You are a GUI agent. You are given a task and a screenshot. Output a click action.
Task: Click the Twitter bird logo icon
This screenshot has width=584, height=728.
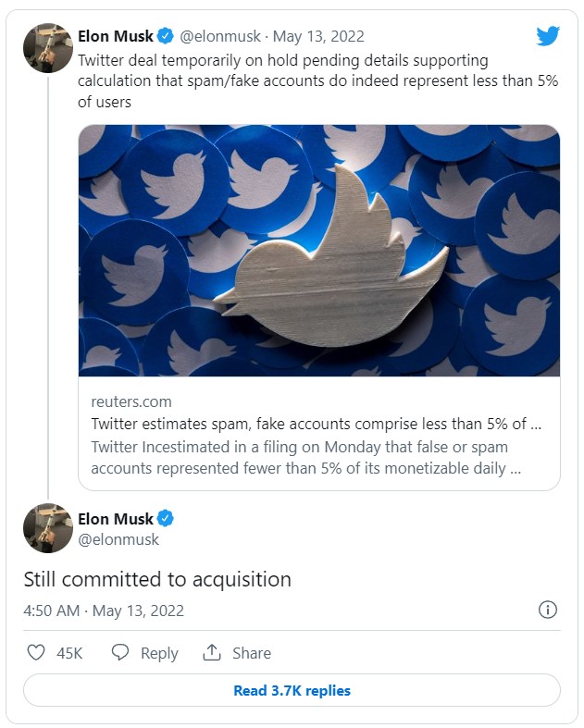point(548,36)
